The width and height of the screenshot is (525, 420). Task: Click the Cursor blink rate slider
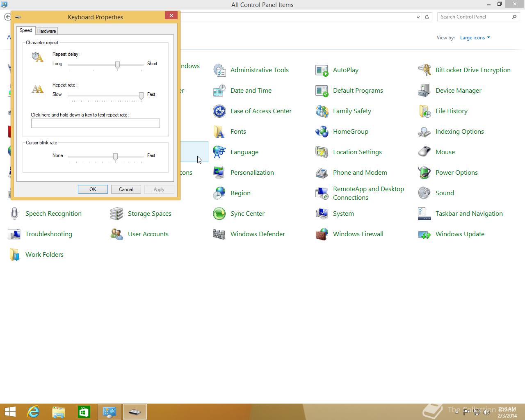coord(116,157)
